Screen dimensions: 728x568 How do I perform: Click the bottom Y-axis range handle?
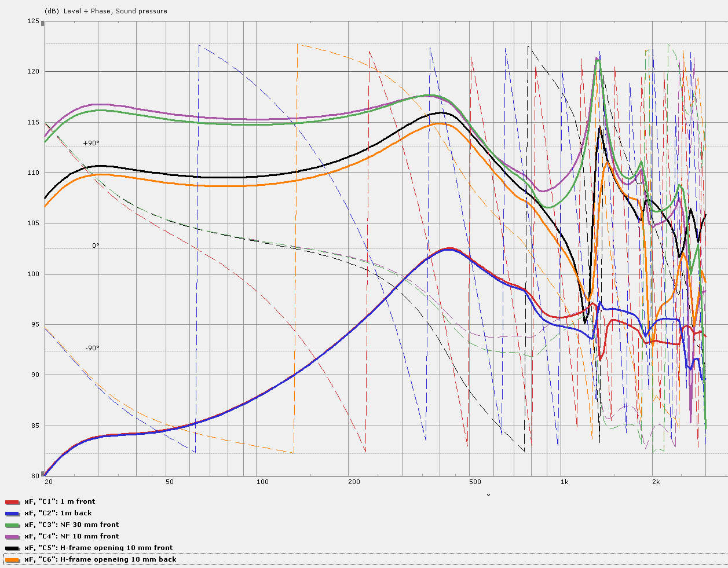point(42,474)
